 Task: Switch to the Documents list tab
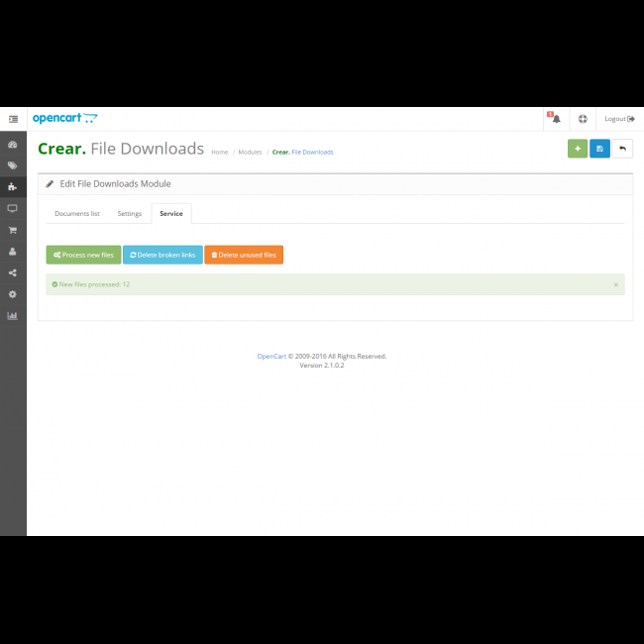coord(77,213)
